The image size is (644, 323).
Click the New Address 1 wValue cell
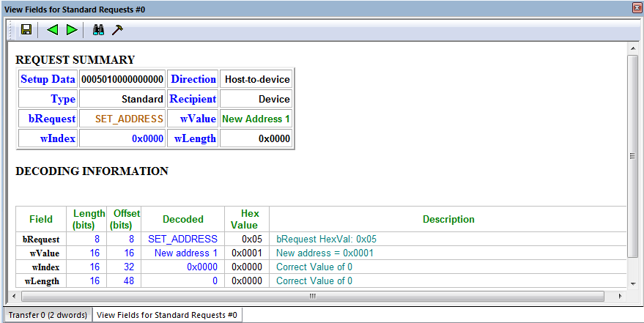(256, 119)
